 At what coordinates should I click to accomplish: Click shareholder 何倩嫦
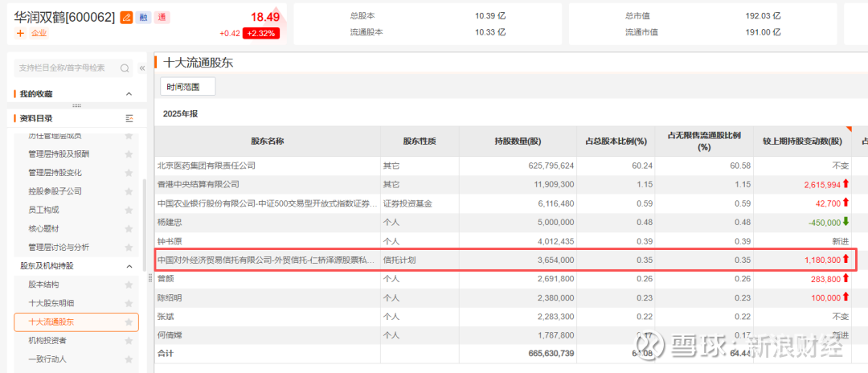(x=169, y=334)
